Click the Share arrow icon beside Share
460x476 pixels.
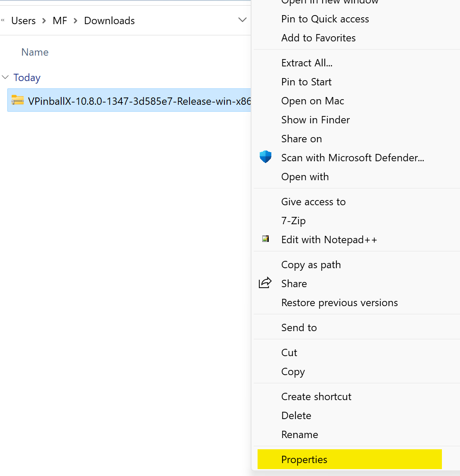[265, 283]
